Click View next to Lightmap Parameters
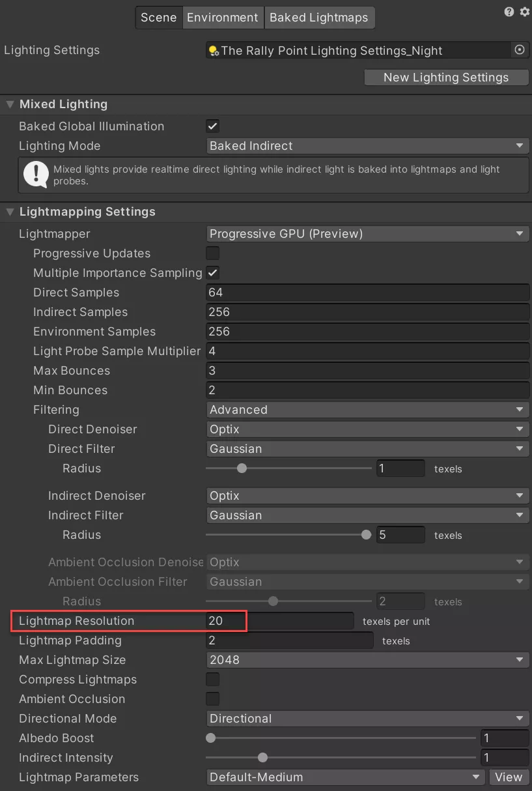532x791 pixels. [x=508, y=777]
